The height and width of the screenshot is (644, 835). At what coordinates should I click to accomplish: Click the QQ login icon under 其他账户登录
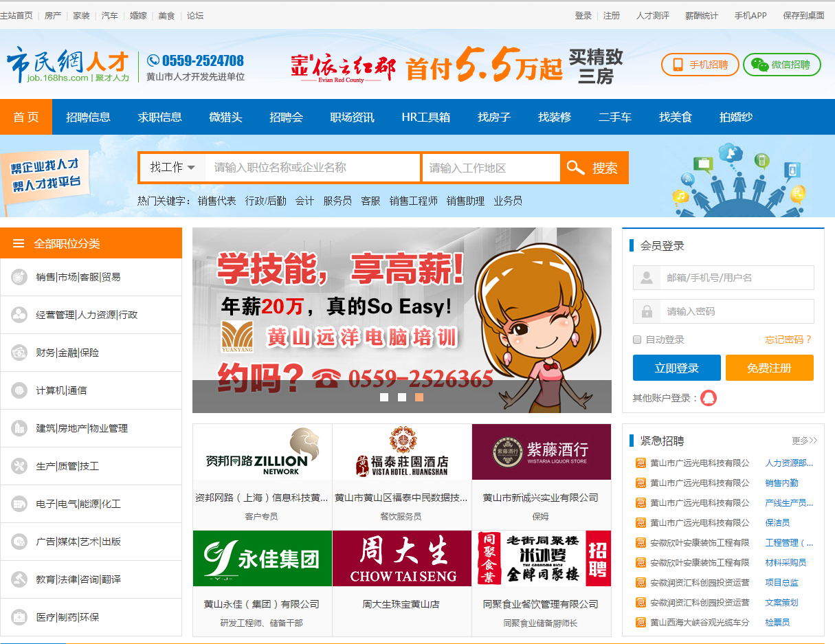click(709, 397)
